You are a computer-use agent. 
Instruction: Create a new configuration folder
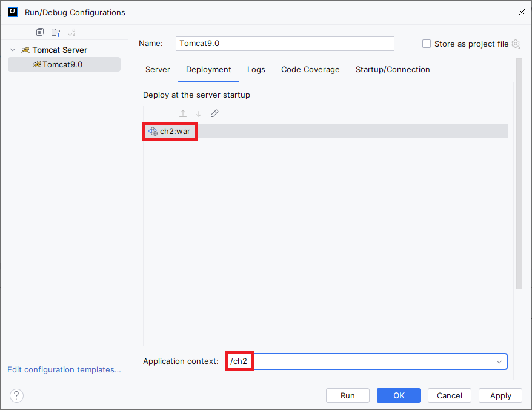(x=56, y=32)
